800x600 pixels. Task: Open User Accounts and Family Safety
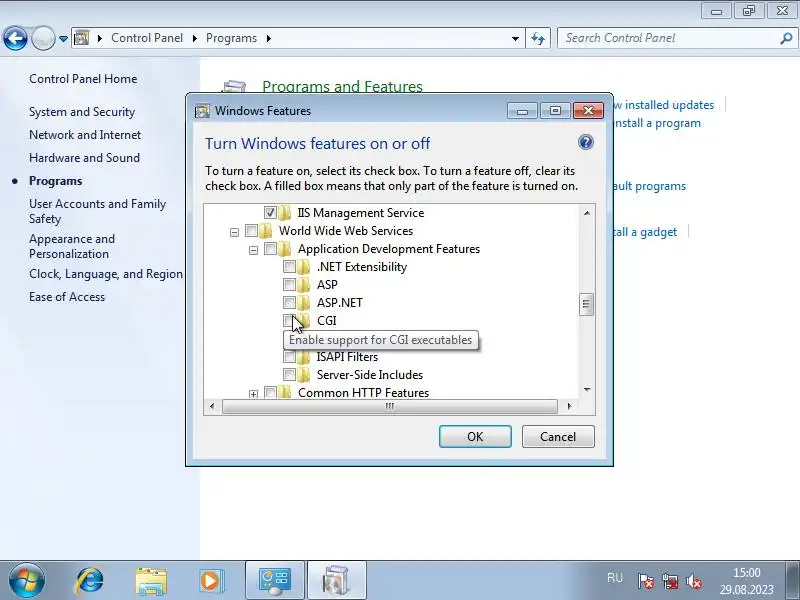pos(97,211)
